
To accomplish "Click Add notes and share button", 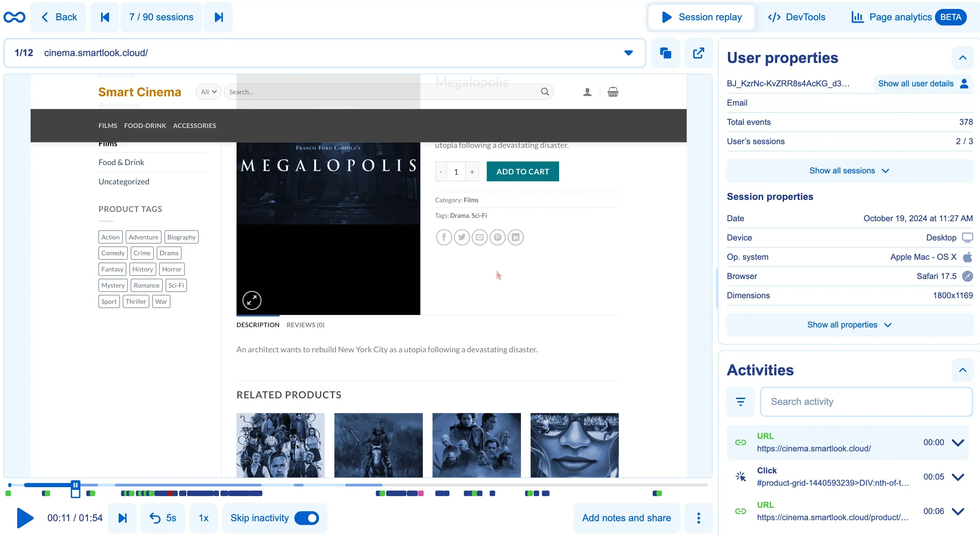I will pyautogui.click(x=626, y=518).
